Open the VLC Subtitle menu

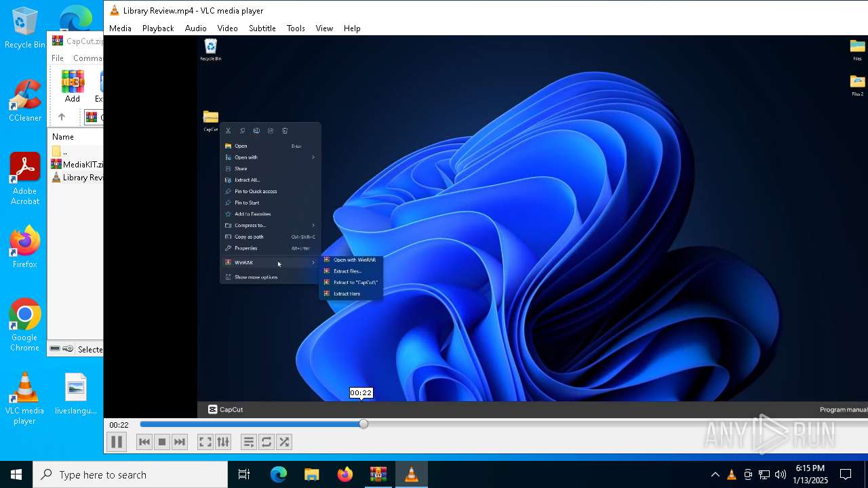pos(262,28)
